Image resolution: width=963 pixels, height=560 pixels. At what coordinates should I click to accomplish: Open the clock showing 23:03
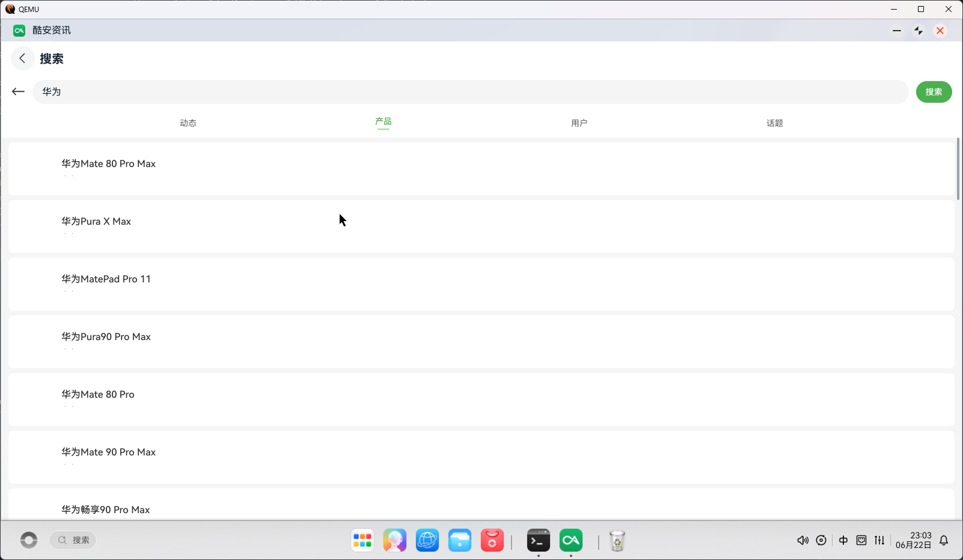coord(914,540)
